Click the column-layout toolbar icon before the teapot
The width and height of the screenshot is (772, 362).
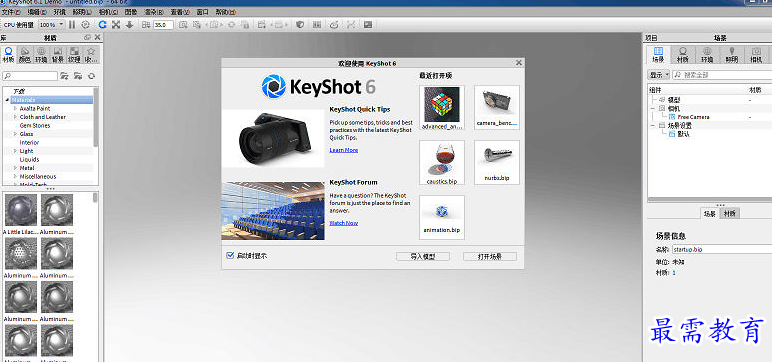pyautogui.click(x=317, y=25)
